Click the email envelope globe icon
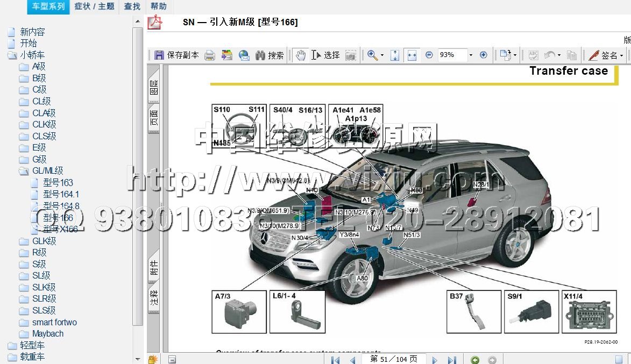 (x=244, y=55)
